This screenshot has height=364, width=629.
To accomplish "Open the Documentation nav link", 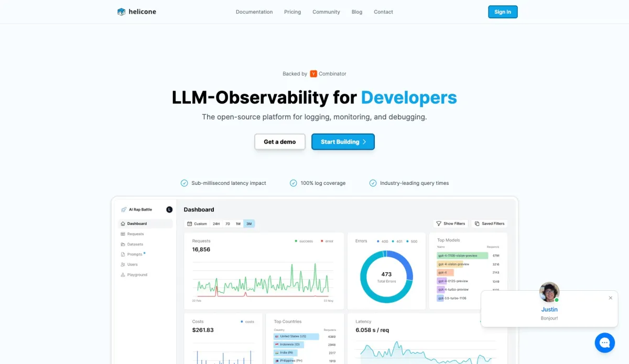I will pyautogui.click(x=254, y=12).
